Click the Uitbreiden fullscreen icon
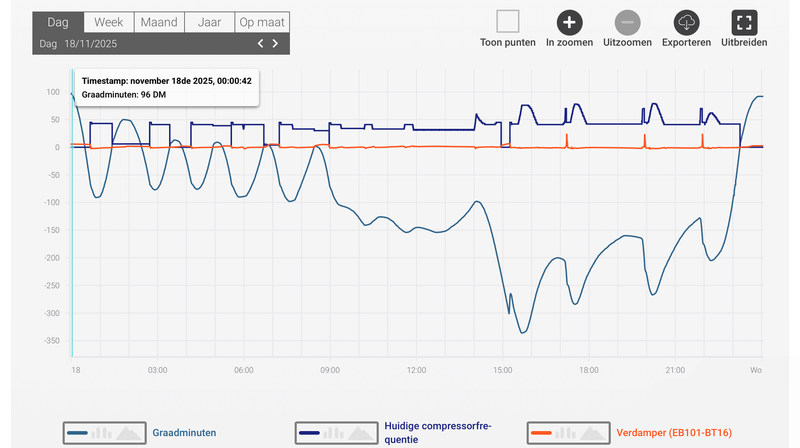This screenshot has width=800, height=448. [x=744, y=22]
